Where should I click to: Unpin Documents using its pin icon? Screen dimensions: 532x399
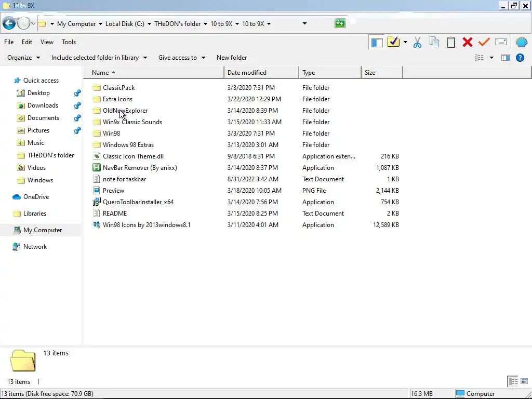[77, 118]
